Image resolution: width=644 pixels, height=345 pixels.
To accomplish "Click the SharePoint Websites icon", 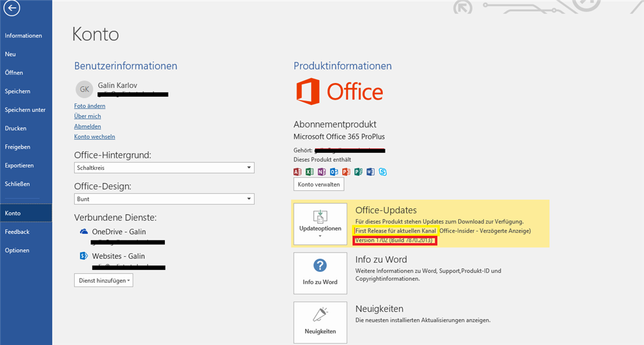I will (84, 256).
